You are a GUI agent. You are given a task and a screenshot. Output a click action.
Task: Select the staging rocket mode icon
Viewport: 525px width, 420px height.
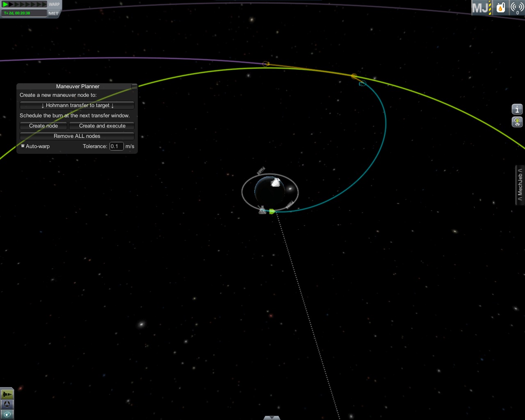pyautogui.click(x=7, y=394)
